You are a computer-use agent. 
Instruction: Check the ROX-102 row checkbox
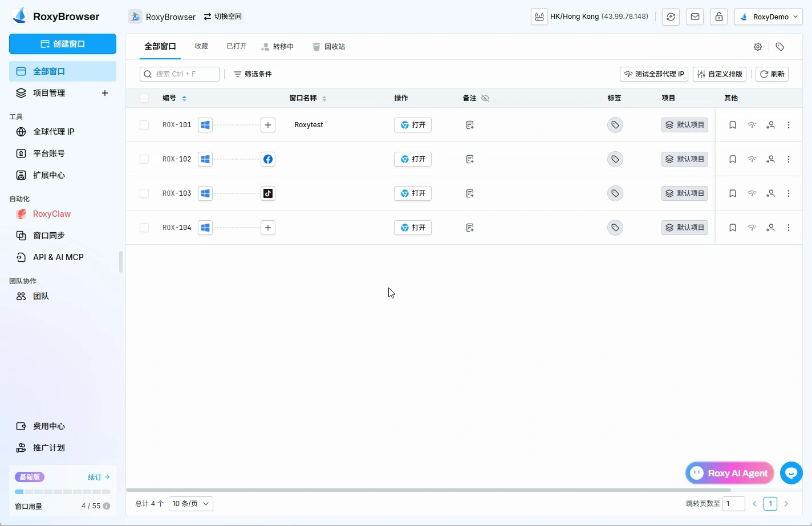144,159
